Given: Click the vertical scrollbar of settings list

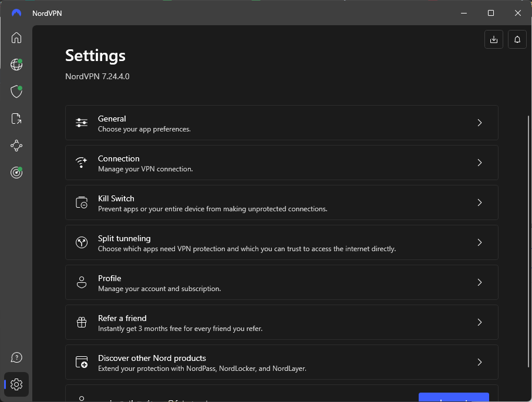Looking at the screenshot, I should (528, 241).
